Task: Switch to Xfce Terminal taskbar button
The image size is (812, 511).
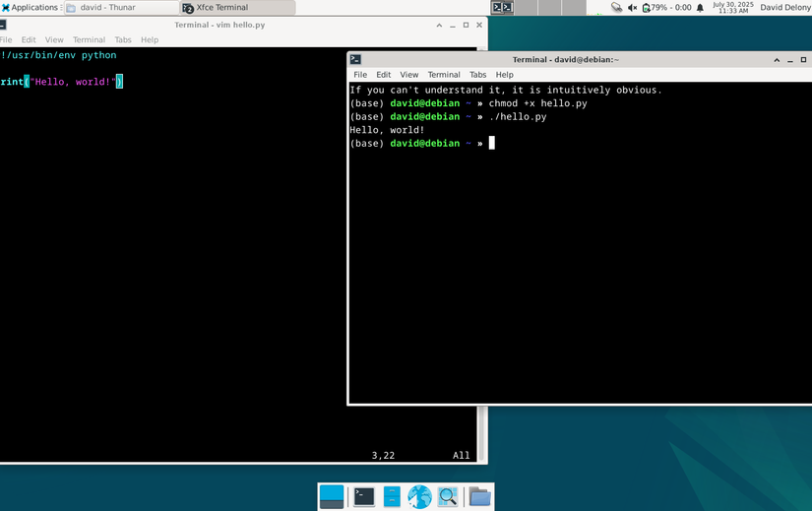Action: (x=236, y=7)
